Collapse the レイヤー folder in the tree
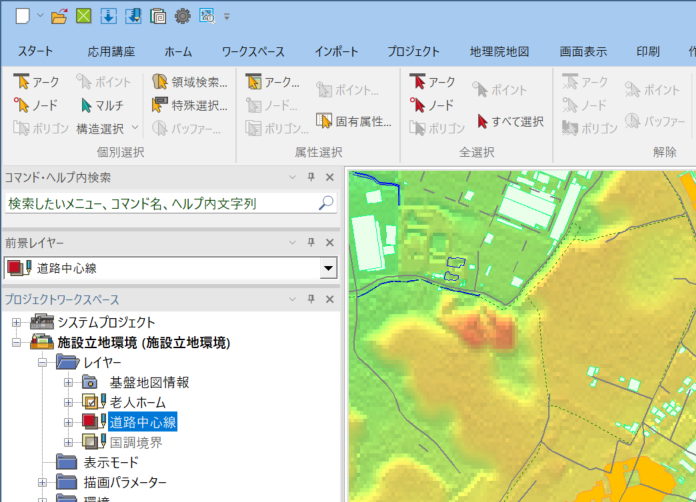 pos(43,362)
